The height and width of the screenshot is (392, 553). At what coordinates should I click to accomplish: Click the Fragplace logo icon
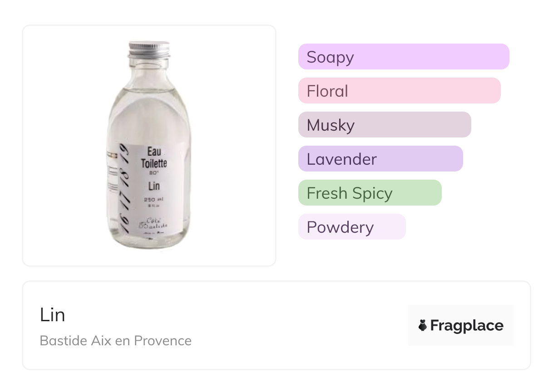pyautogui.click(x=423, y=326)
